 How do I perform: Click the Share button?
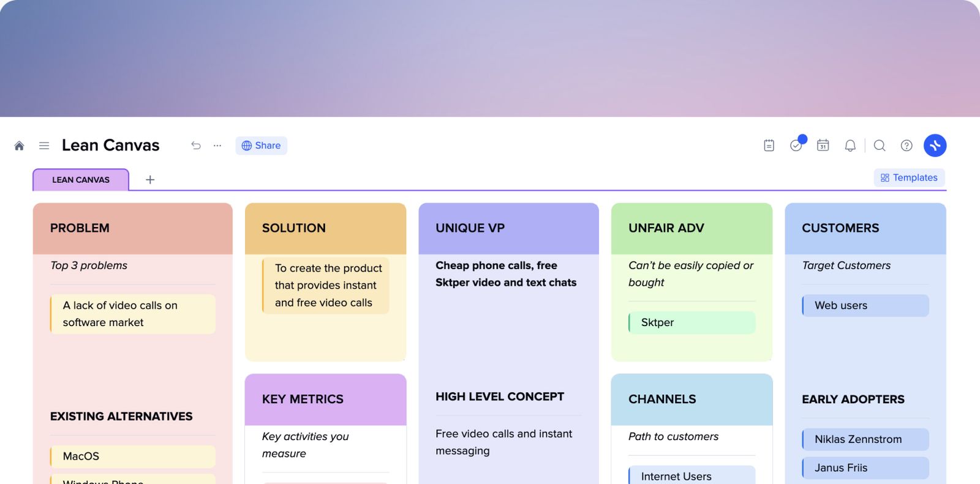pos(262,146)
